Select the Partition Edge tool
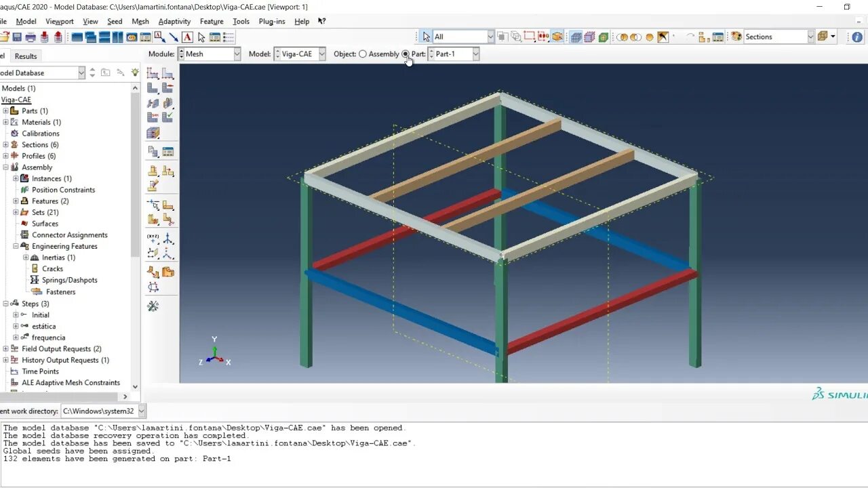868x488 pixels. pos(153,205)
